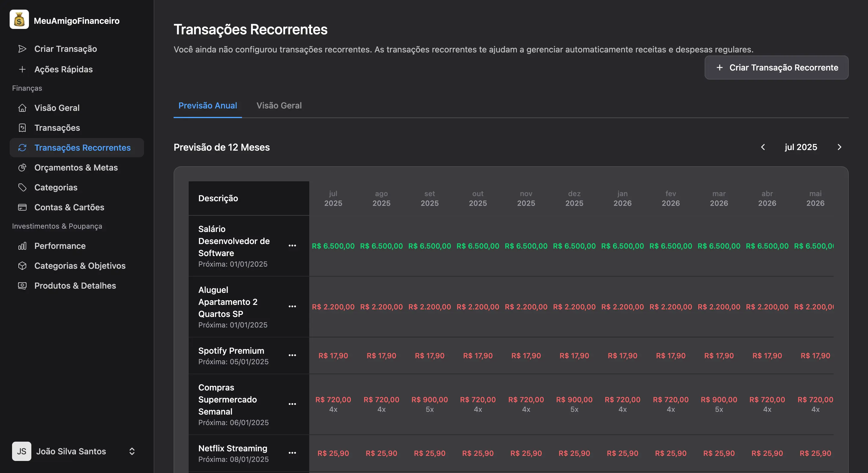Screen dimensions: 868x473
Task: Open Criar Transação in the sidebar
Action: [65, 49]
